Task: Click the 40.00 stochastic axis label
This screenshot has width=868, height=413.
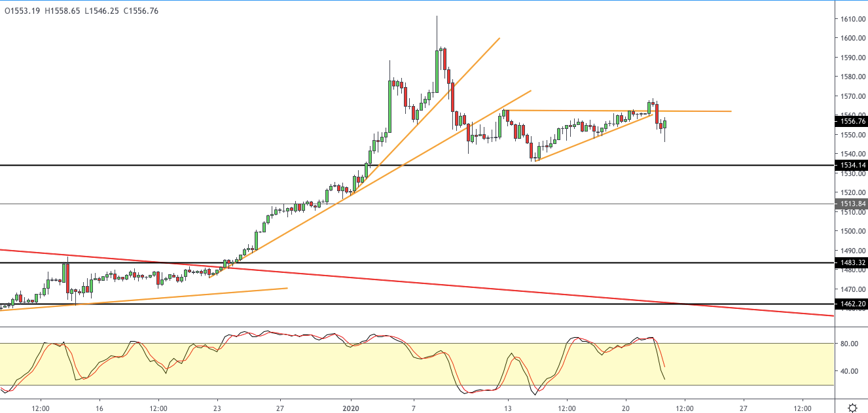Action: (850, 371)
